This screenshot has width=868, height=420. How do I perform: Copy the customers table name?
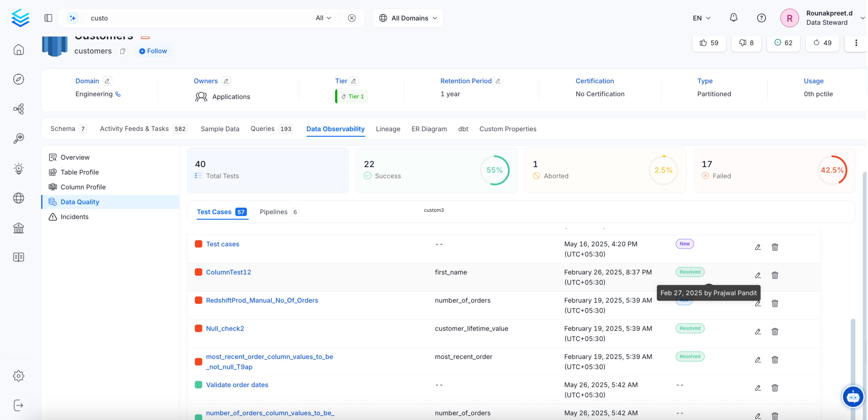123,51
